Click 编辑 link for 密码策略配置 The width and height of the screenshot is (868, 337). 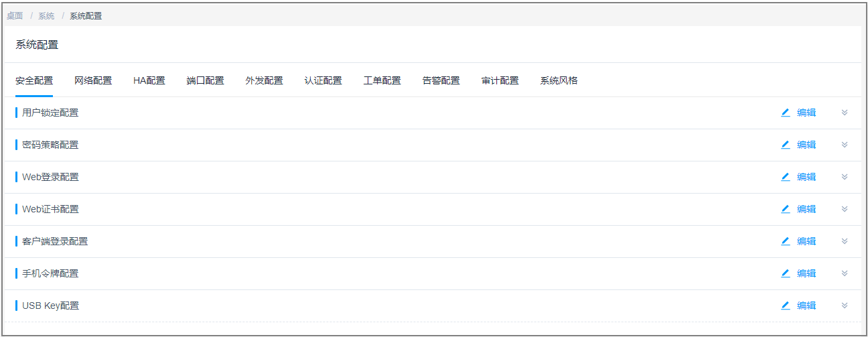click(806, 145)
